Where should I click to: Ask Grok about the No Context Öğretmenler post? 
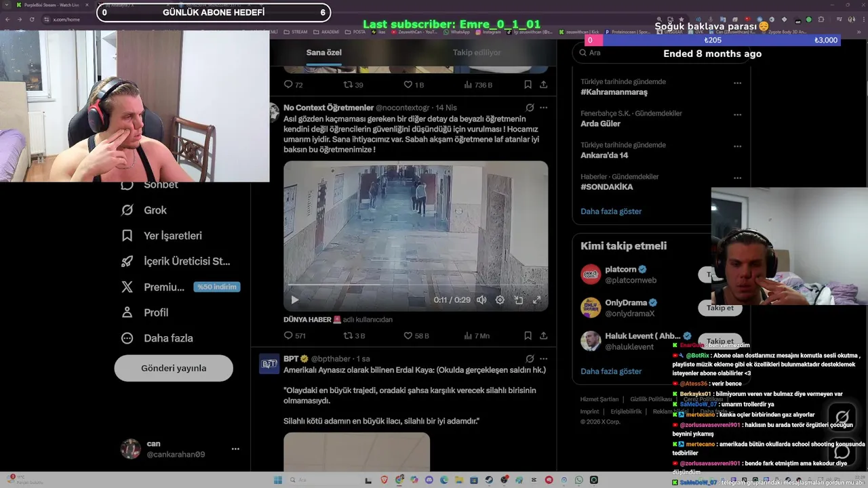530,108
